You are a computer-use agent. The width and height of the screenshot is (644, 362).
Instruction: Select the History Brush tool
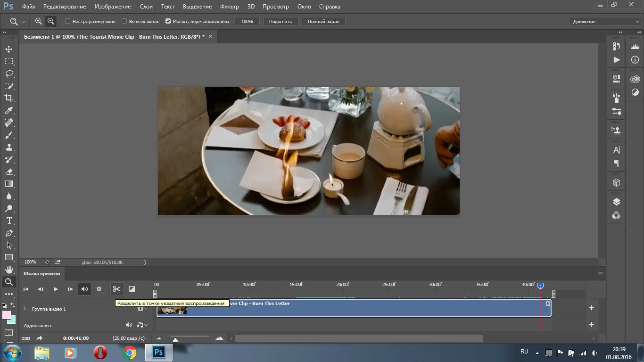(x=9, y=159)
